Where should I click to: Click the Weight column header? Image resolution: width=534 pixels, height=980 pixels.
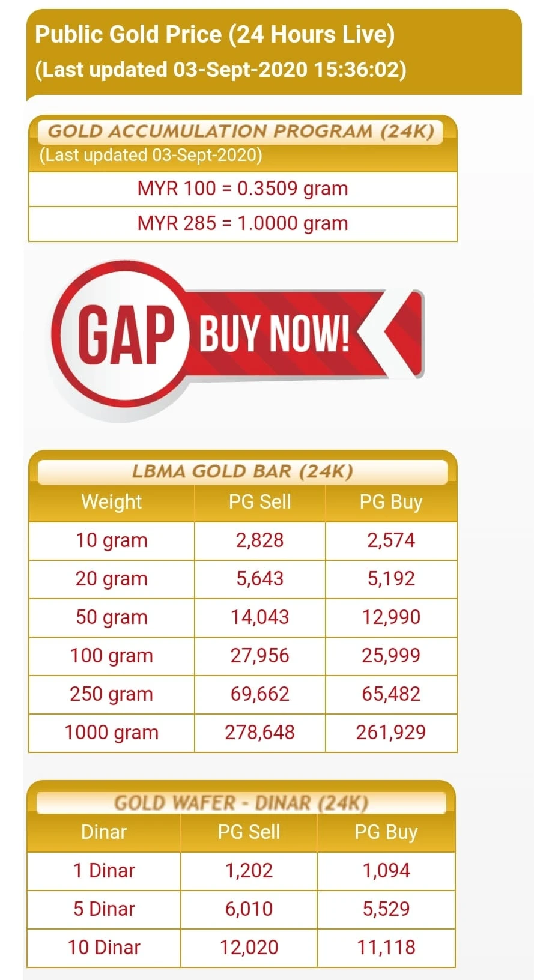(112, 502)
